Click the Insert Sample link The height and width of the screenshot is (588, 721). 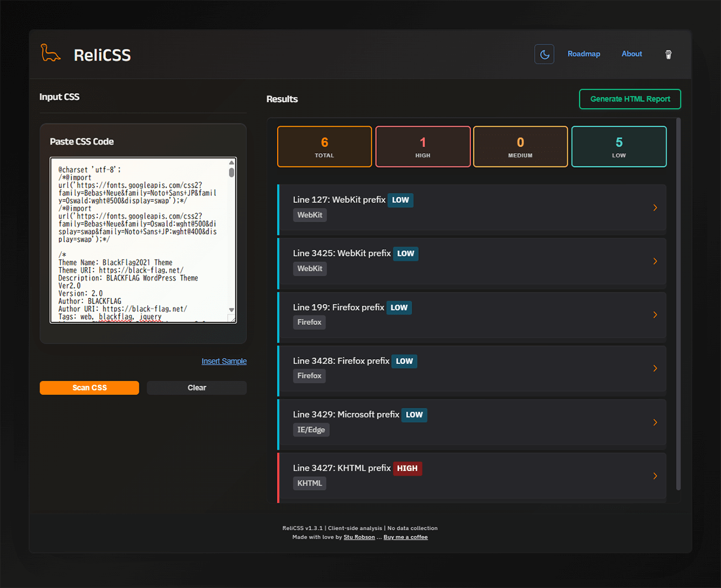(x=224, y=361)
